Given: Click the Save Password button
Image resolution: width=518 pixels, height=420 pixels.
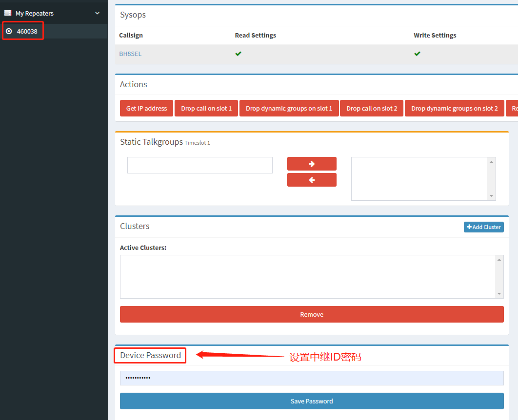Looking at the screenshot, I should [x=312, y=401].
